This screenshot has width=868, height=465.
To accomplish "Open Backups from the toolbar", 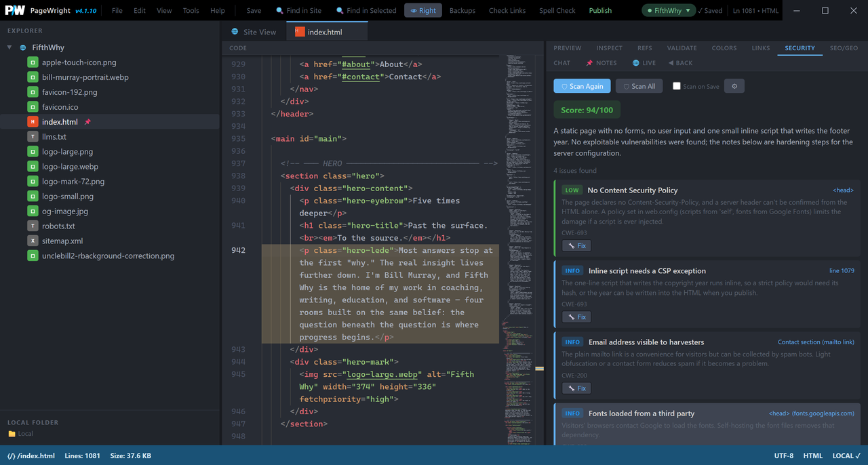I will click(x=462, y=11).
